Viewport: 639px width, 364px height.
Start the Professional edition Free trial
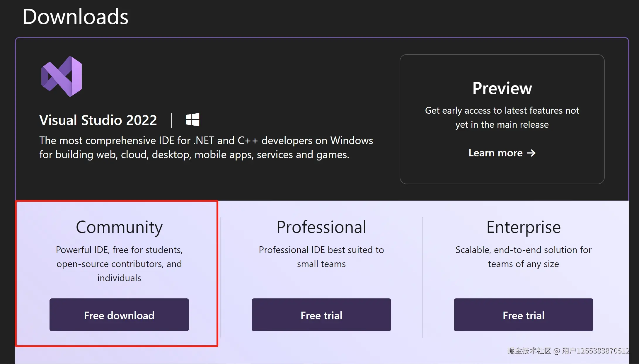point(321,315)
